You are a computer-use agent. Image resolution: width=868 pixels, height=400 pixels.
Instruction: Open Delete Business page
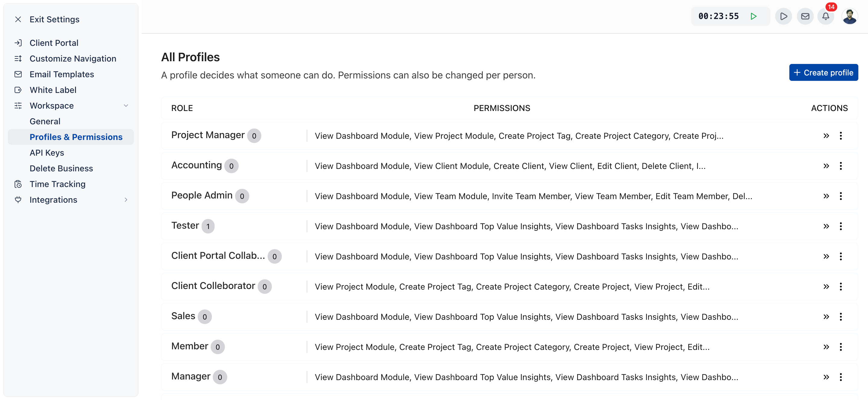(61, 168)
